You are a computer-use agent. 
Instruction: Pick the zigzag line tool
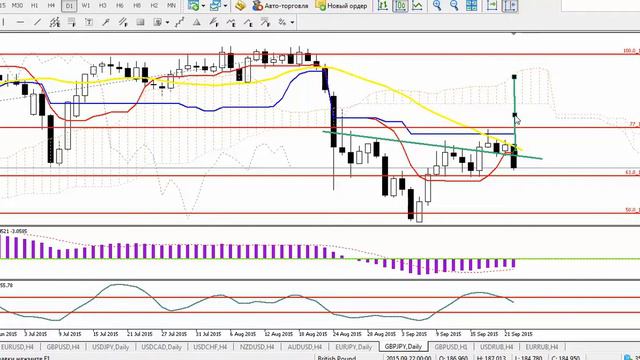click(x=179, y=22)
